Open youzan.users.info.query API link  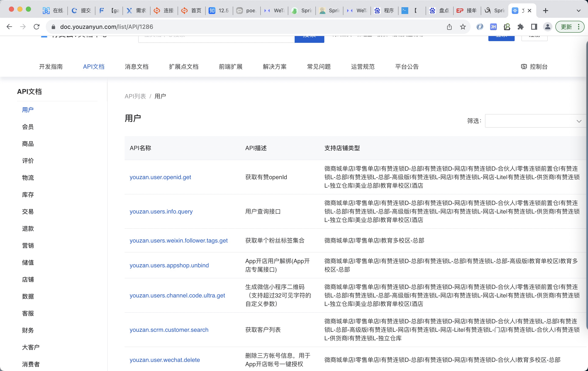point(161,211)
